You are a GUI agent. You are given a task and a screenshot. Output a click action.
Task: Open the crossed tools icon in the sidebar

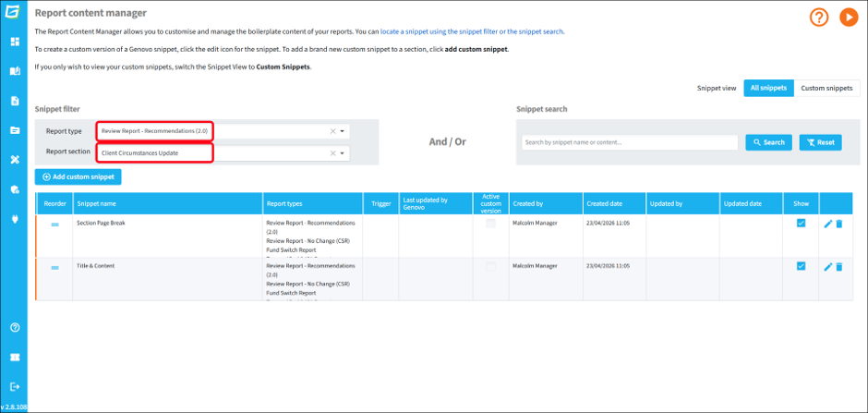point(15,160)
